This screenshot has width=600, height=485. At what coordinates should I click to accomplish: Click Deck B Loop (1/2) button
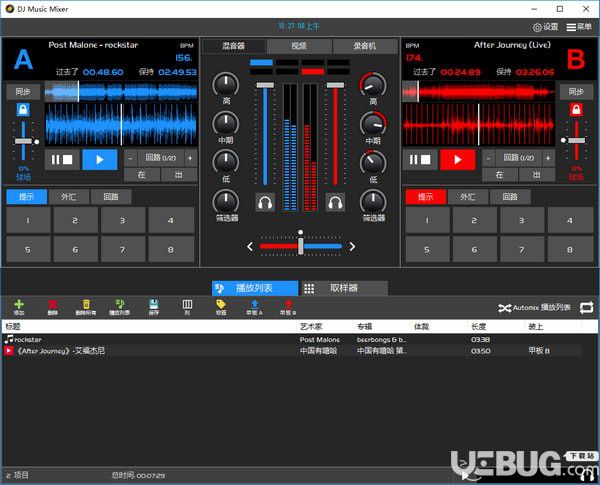(x=518, y=158)
